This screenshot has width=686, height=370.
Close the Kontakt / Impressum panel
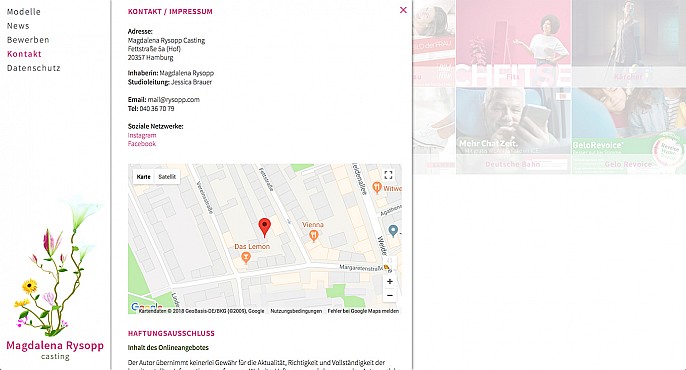pos(403,10)
